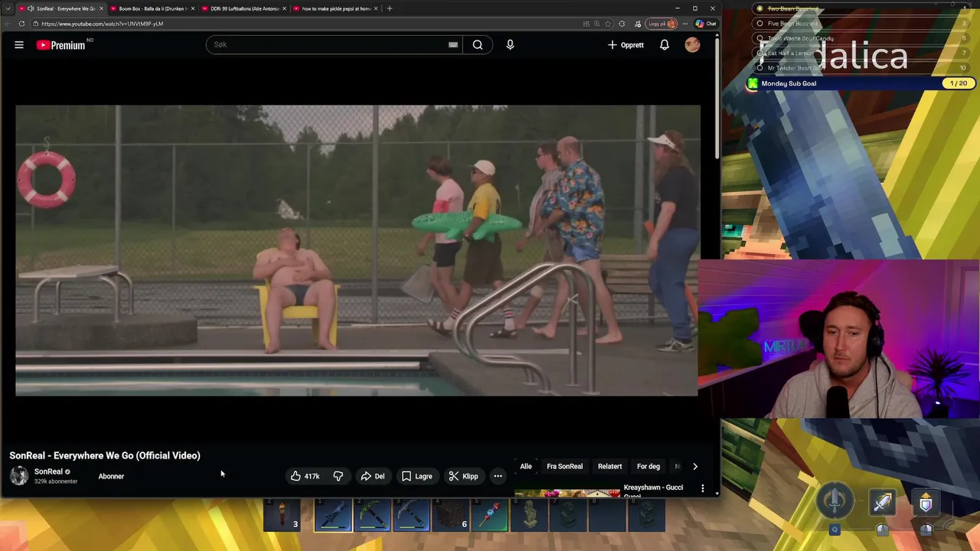Save the video with the 'Lagre' button
Image resolution: width=980 pixels, height=551 pixels.
tap(417, 476)
